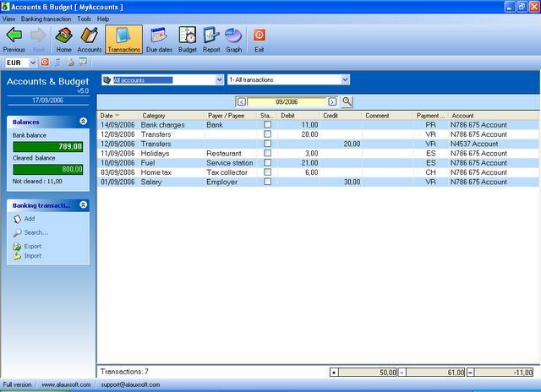Open the All accounts dropdown
The width and height of the screenshot is (541, 392).
[x=218, y=80]
